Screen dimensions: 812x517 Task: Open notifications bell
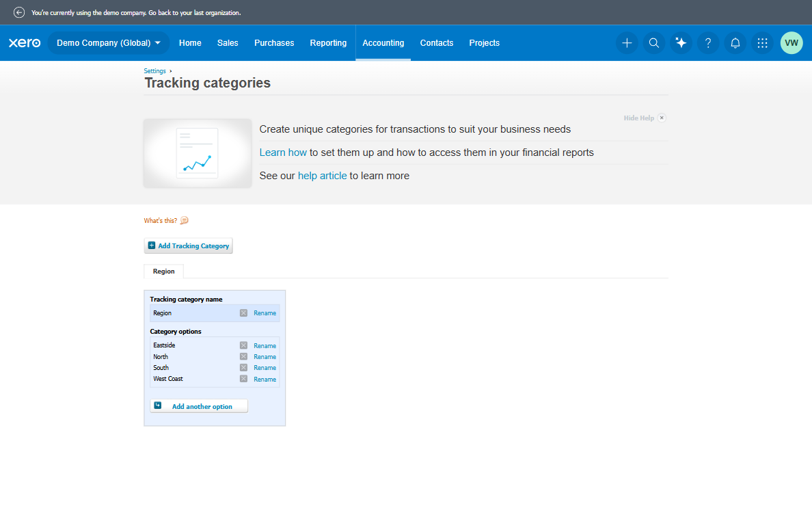[x=735, y=43]
